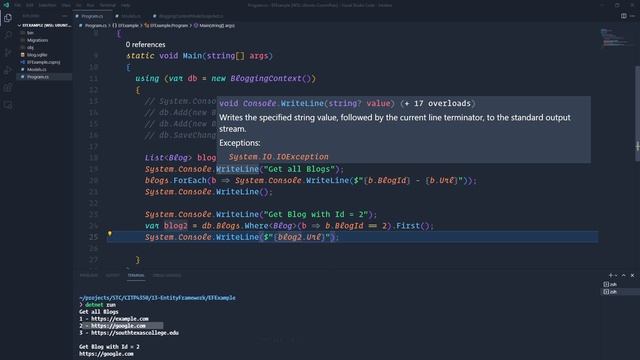Open the Edit menu
The width and height of the screenshot is (640, 360).
[30, 5]
